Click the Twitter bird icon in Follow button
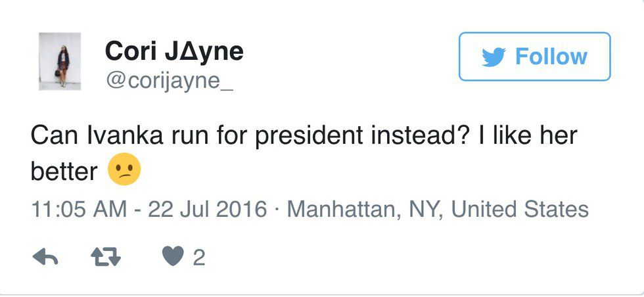The width and height of the screenshot is (644, 297). point(493,57)
